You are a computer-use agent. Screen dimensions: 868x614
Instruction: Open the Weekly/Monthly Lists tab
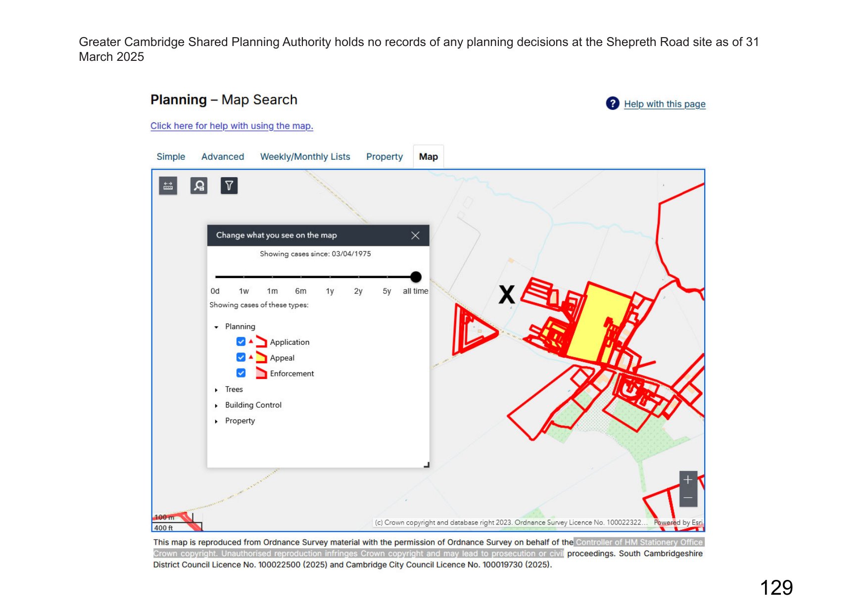305,157
